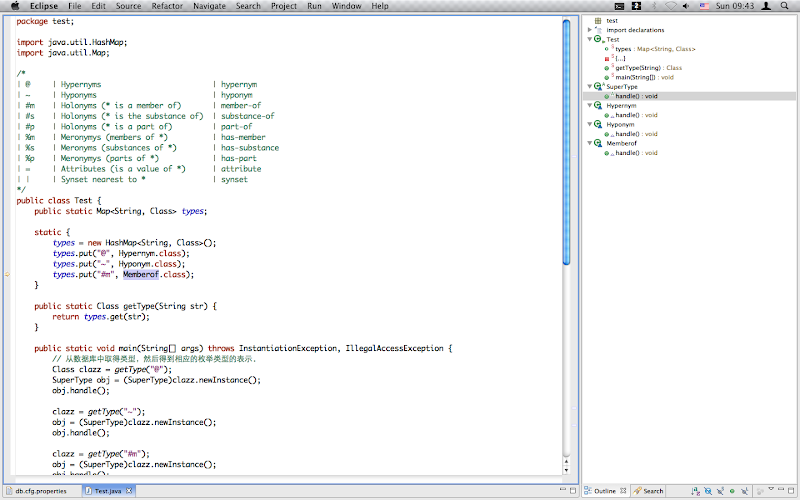Open the Source menu

[x=128, y=6]
